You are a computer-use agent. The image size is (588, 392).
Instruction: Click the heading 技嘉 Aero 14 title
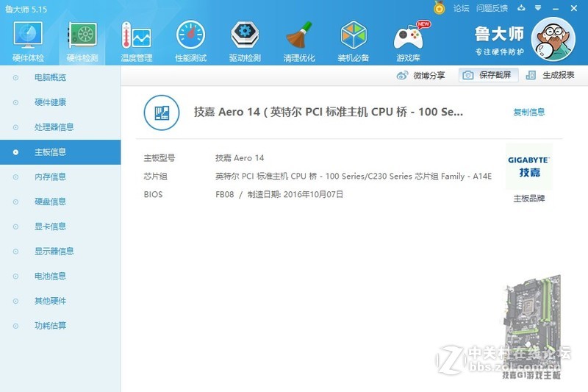329,112
